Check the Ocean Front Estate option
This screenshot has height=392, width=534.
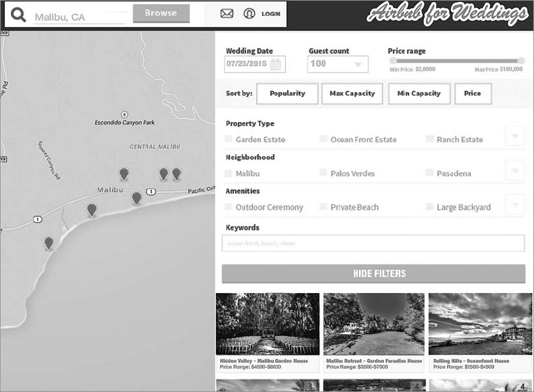323,138
